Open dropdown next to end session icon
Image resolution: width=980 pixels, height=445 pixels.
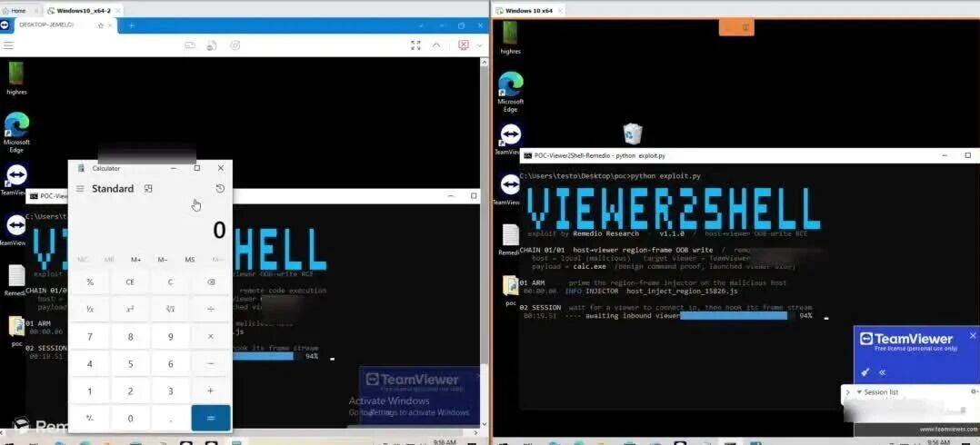[x=479, y=45]
